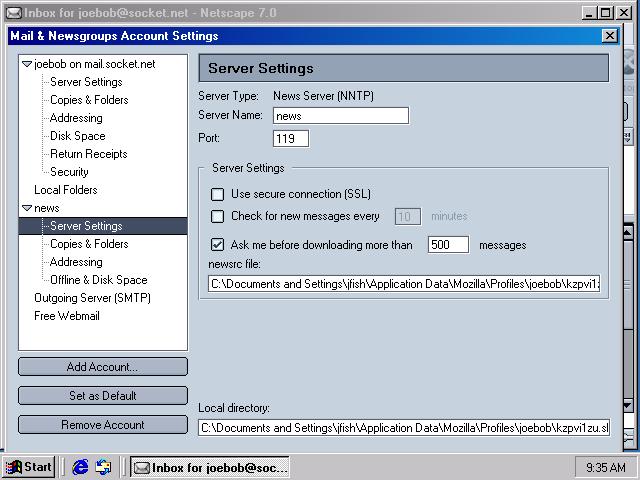The image size is (640, 480).
Task: Click the Outlook Express quick launch icon
Action: [x=103, y=467]
